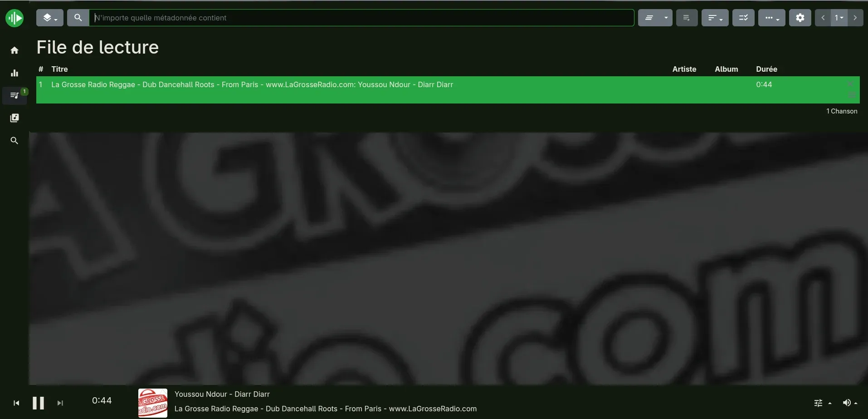Open the equalizer tune options menu
The width and height of the screenshot is (868, 419).
[823, 403]
